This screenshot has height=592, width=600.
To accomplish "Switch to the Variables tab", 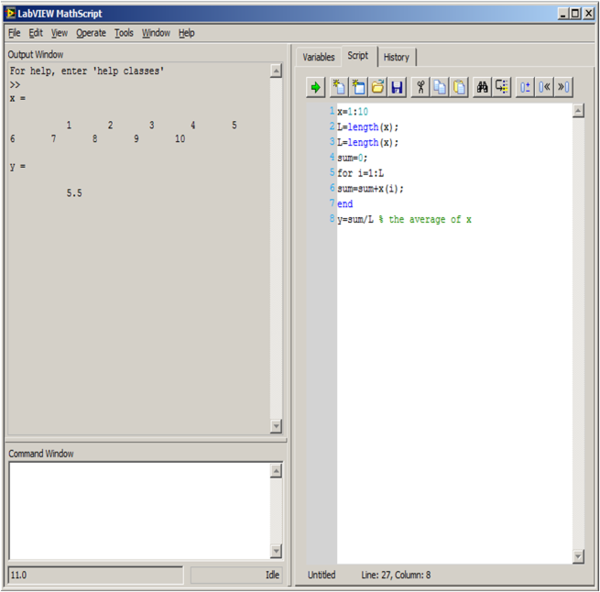I will pyautogui.click(x=318, y=57).
